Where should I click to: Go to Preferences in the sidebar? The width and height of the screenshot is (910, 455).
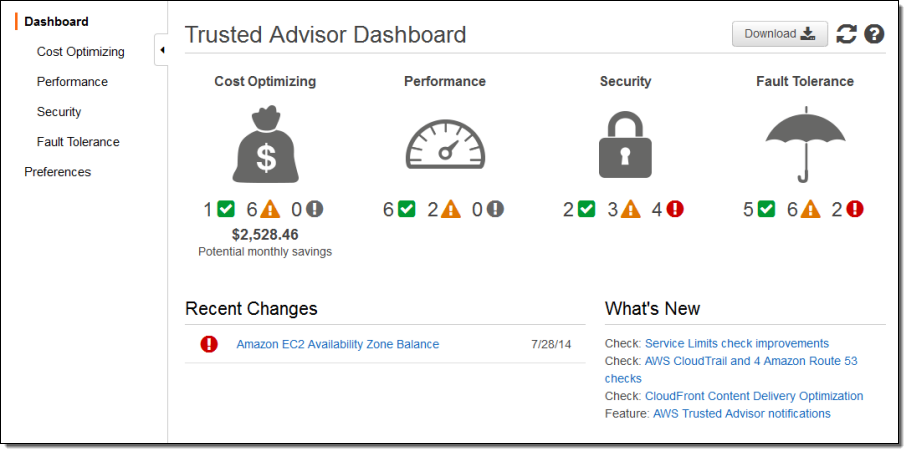(57, 172)
